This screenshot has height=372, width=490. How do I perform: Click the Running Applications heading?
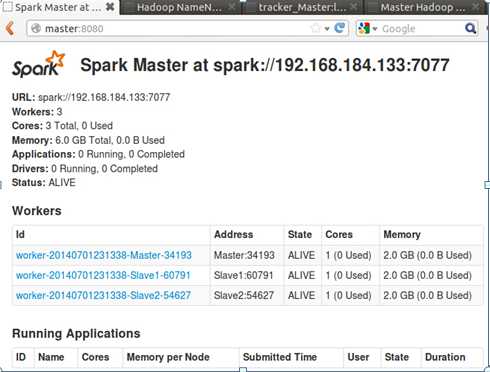[76, 333]
